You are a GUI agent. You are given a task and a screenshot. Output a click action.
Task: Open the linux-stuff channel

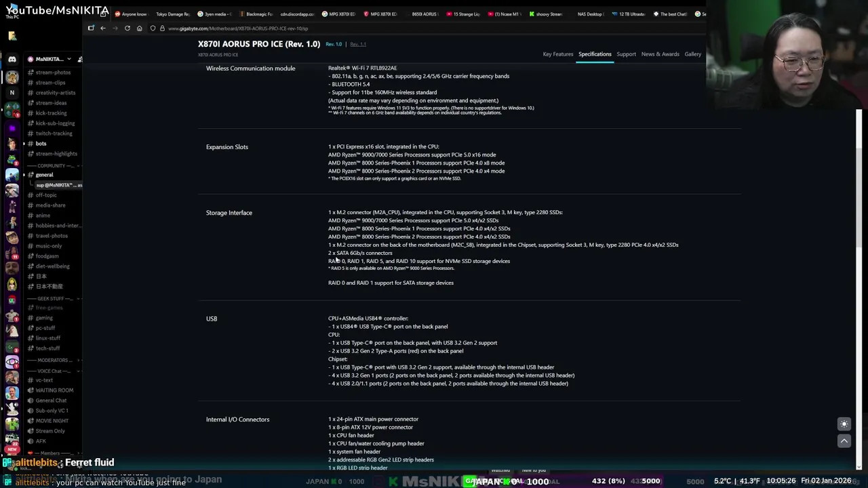(47, 338)
